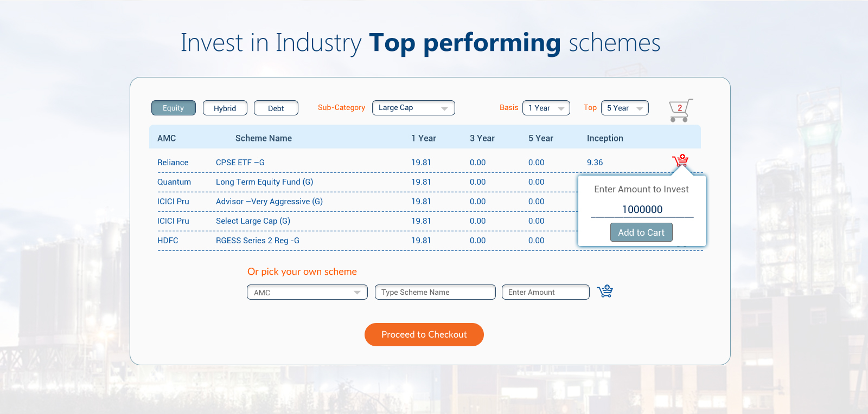The width and height of the screenshot is (868, 414).
Task: Focus the Type Scheme Name field
Action: pyautogui.click(x=435, y=292)
